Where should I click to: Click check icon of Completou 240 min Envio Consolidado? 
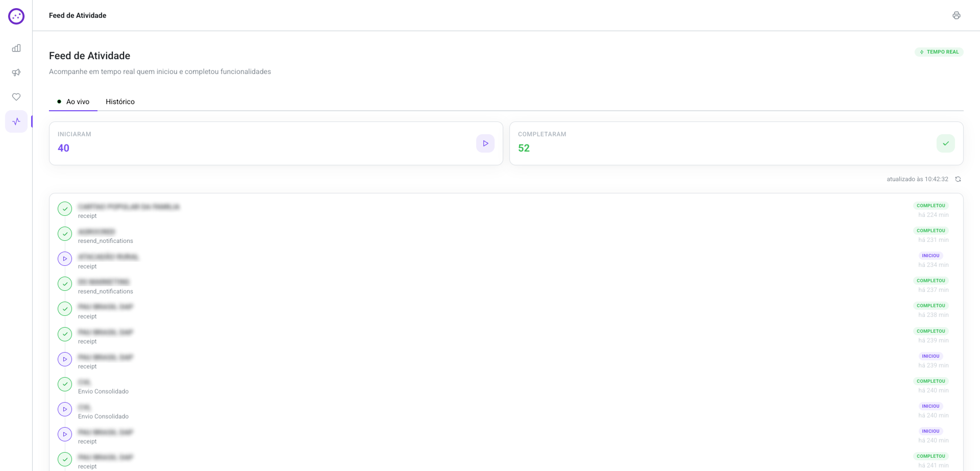click(65, 384)
